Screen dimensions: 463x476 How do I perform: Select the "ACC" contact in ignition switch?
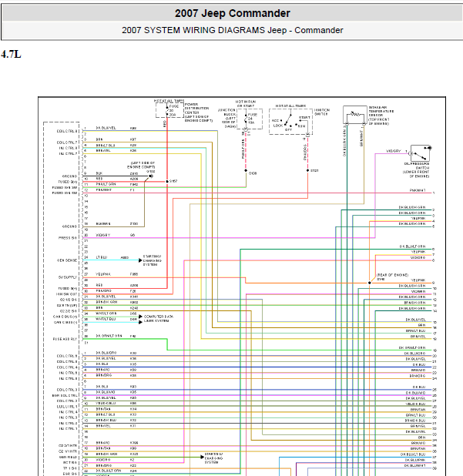(275, 120)
